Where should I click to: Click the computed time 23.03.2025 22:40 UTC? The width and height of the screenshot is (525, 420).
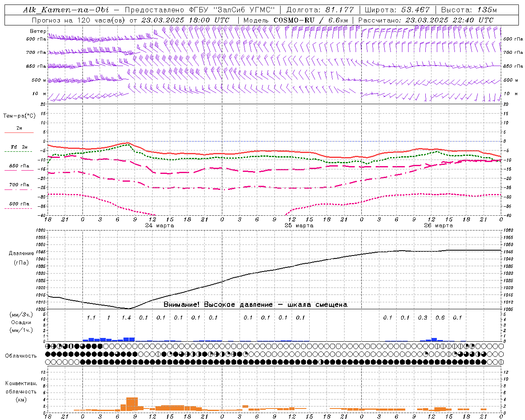click(450, 20)
